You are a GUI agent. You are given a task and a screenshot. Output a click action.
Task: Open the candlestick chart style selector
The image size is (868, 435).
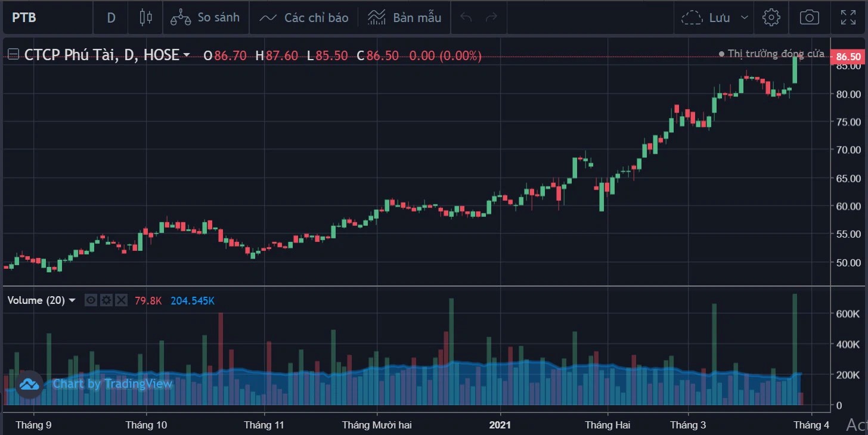pyautogui.click(x=145, y=17)
